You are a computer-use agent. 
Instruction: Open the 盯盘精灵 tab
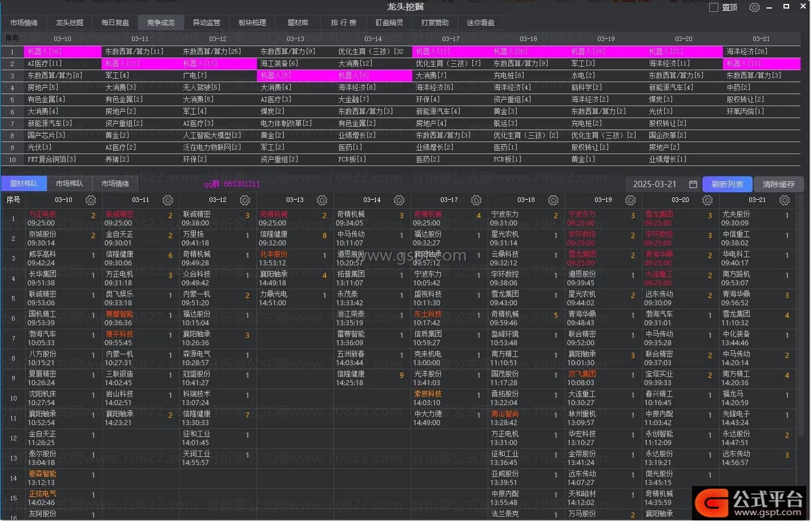(x=389, y=23)
